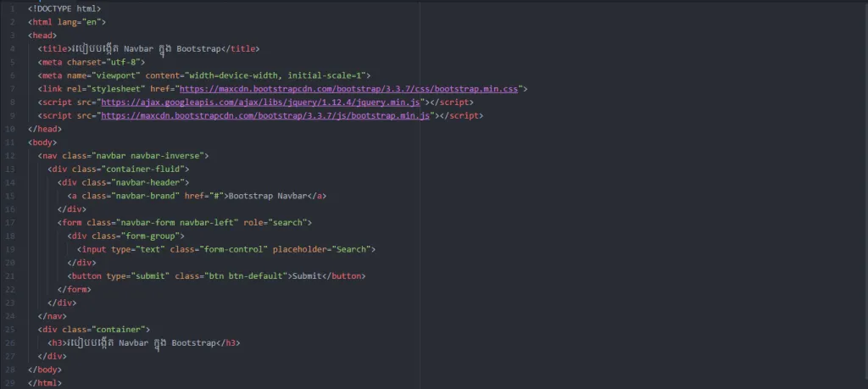
Task: Click the closing </body> tag
Action: tap(45, 370)
